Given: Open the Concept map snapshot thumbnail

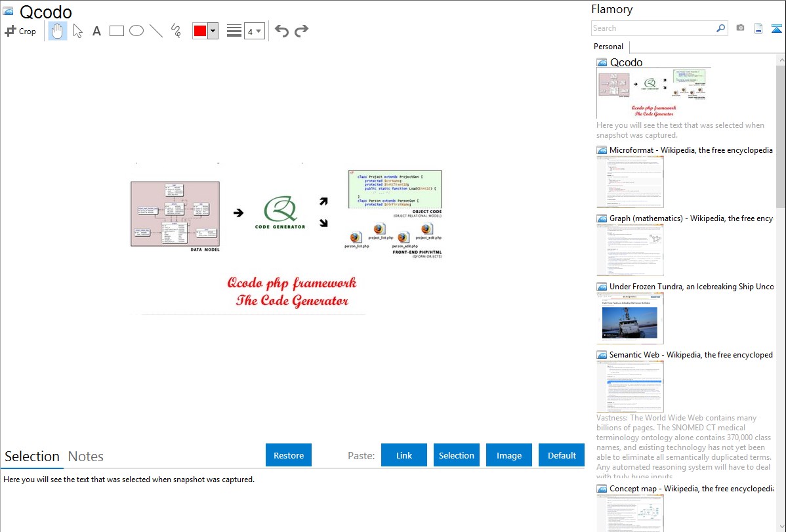Looking at the screenshot, I should tap(630, 512).
